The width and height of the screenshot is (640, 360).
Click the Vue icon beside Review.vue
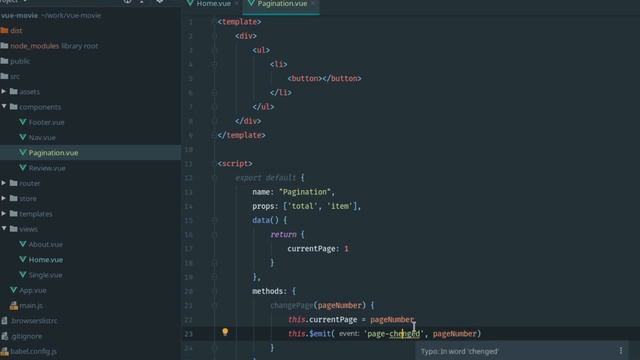(x=23, y=167)
